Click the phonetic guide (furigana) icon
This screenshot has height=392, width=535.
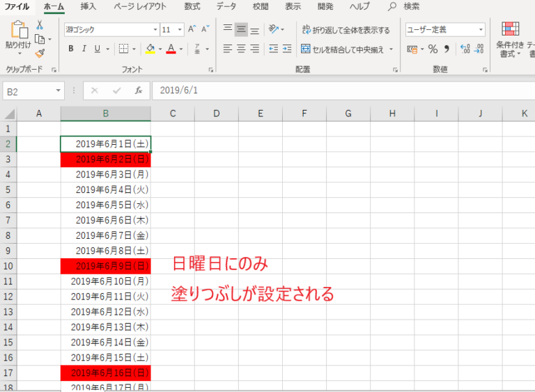(x=197, y=49)
